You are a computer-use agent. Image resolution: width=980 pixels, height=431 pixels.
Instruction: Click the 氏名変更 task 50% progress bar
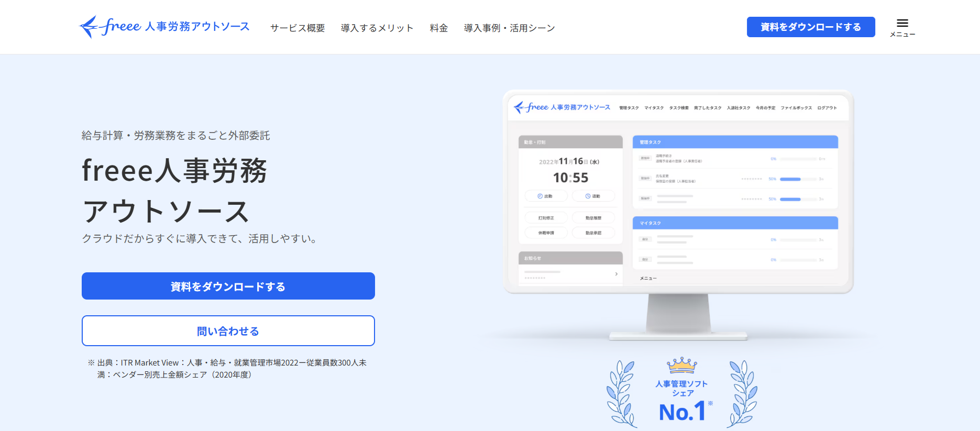tap(798, 179)
